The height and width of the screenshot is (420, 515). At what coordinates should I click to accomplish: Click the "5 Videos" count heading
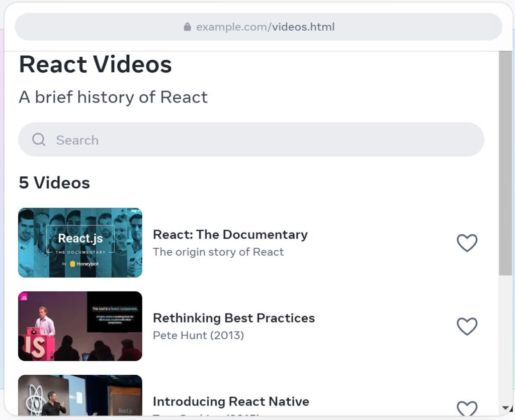point(54,183)
